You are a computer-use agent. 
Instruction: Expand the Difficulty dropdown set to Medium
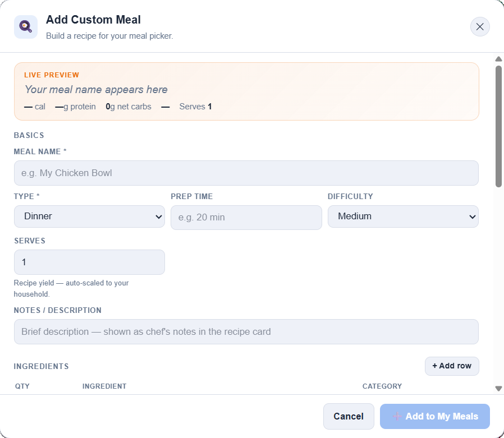(403, 216)
